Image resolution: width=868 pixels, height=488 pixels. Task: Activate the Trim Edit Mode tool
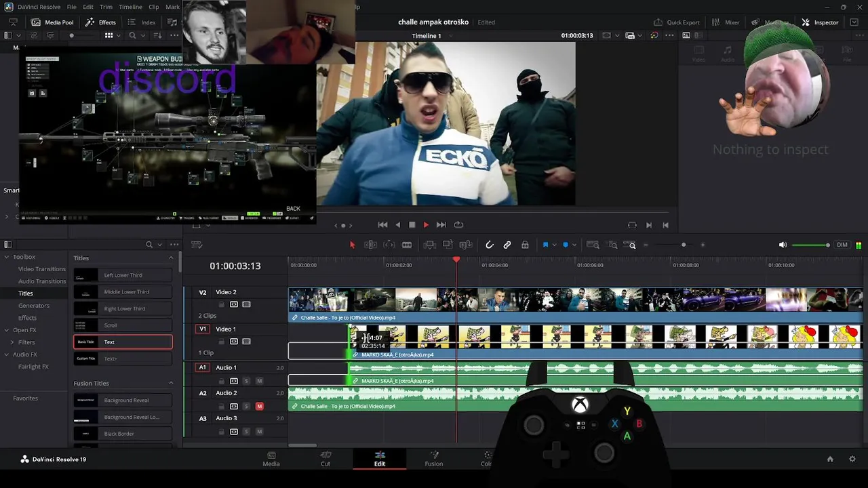click(x=371, y=245)
